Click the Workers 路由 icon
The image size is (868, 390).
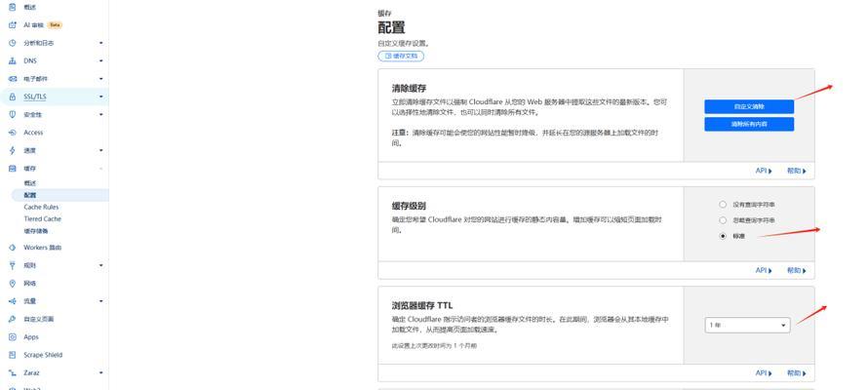[12, 248]
